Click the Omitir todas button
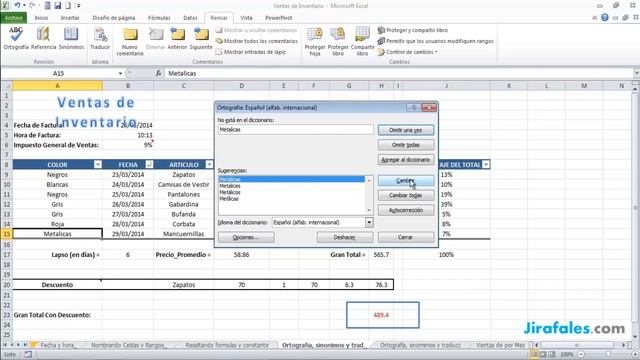 (406, 145)
